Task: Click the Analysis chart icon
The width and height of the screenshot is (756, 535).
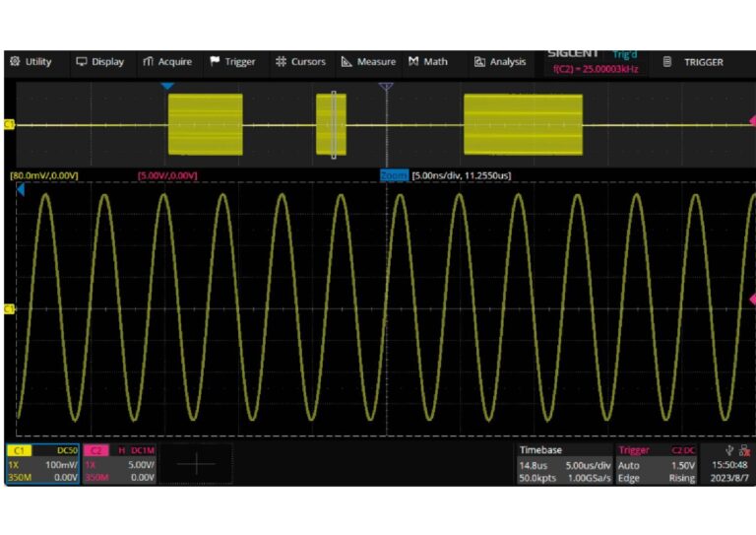Action: (x=479, y=62)
